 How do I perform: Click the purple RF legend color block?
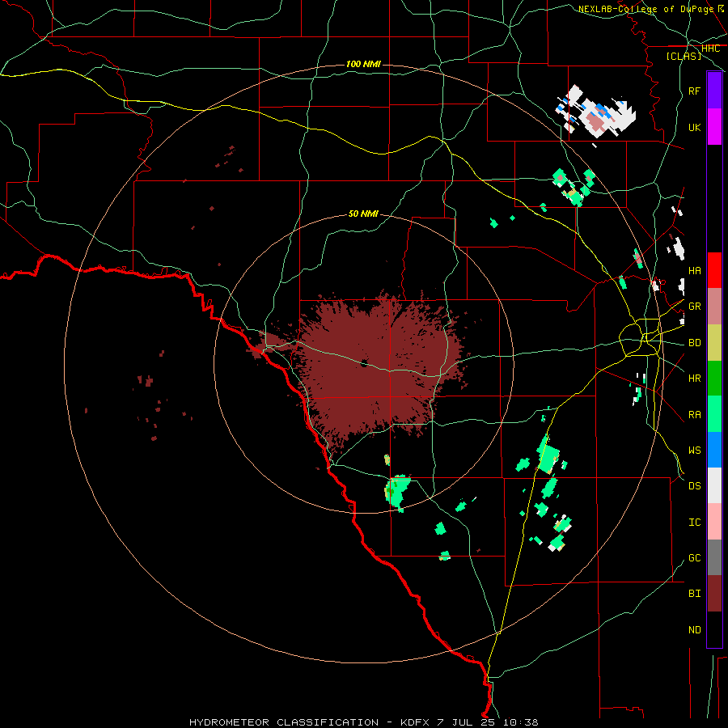click(714, 91)
